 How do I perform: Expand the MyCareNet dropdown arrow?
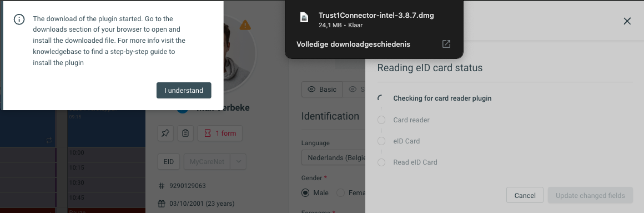click(x=238, y=162)
